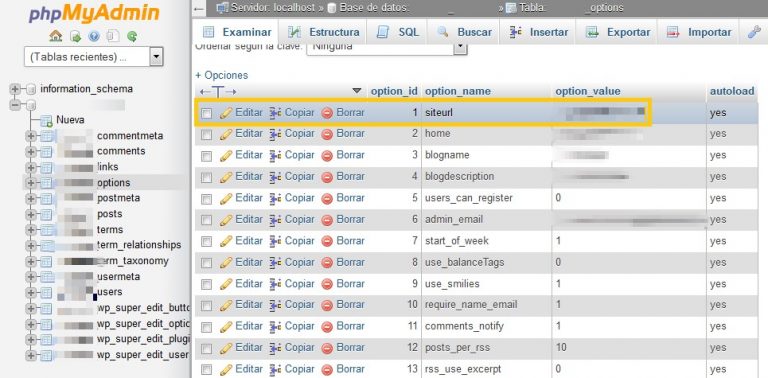The image size is (768, 378).
Task: Click pencil icon in blogdescription row
Action: tap(226, 177)
